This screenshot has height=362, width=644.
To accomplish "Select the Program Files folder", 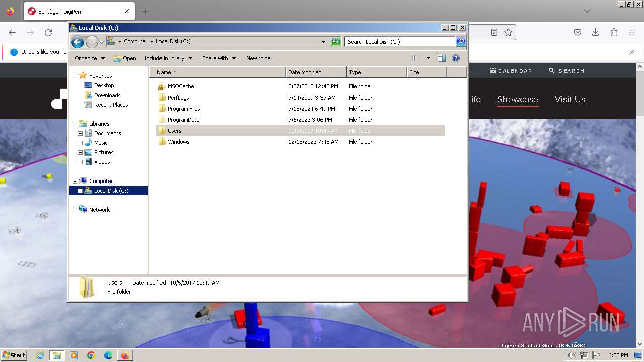I will (184, 109).
